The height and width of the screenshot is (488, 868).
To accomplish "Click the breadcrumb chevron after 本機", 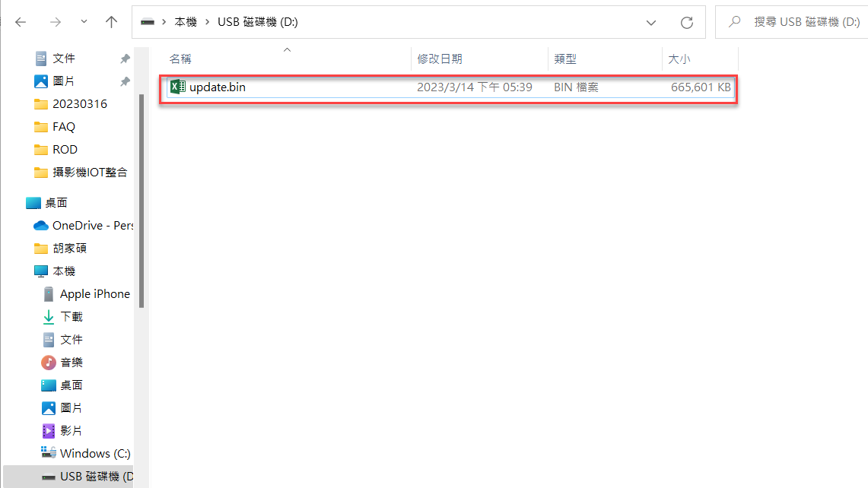I will click(207, 23).
